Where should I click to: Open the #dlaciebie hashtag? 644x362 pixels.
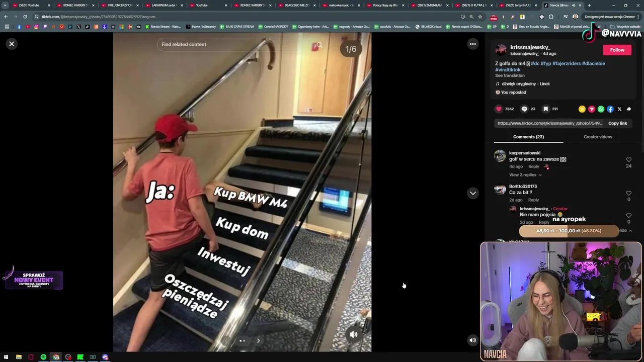click(594, 63)
